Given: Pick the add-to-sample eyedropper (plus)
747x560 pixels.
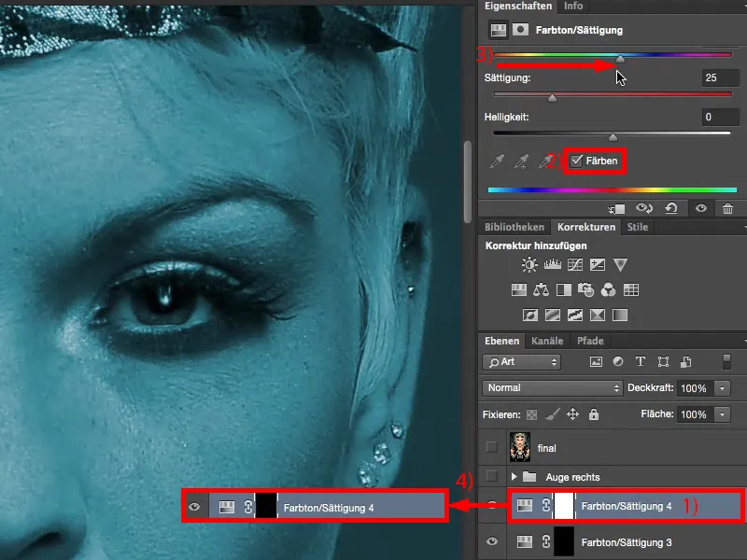Looking at the screenshot, I should point(521,161).
